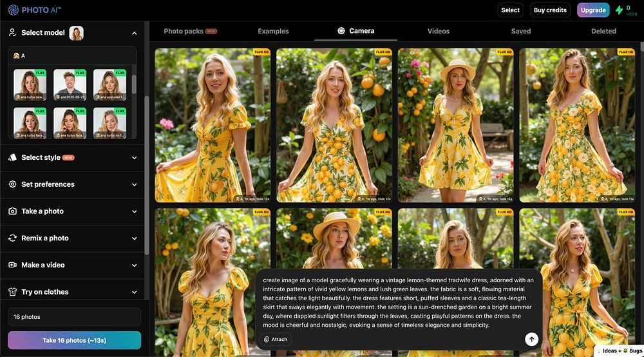The height and width of the screenshot is (357, 644).
Task: Click the circular arrows icon beside Remix a photo
Action: (12, 238)
